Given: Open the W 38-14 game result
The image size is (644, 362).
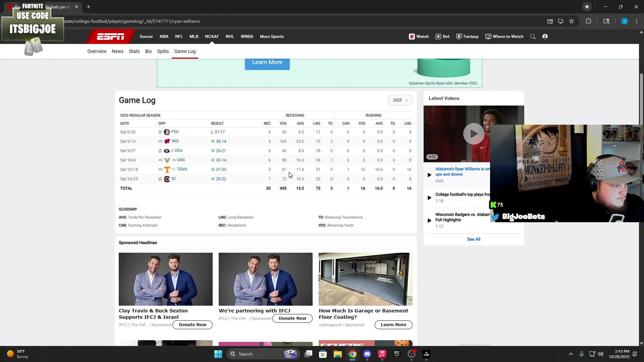Looking at the screenshot, I should click(218, 141).
